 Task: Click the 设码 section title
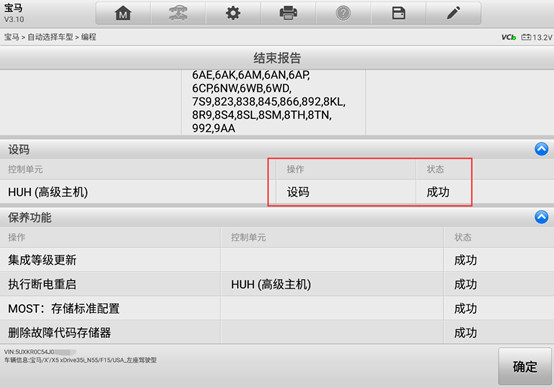point(19,149)
